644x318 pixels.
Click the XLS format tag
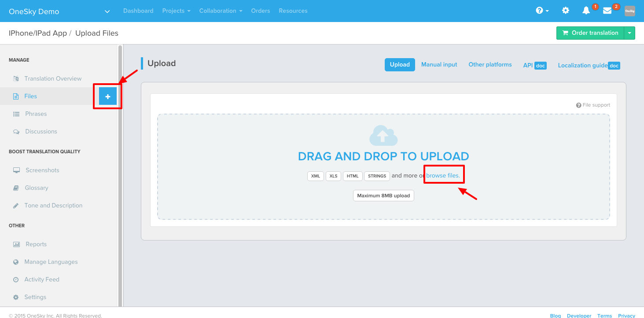(334, 176)
